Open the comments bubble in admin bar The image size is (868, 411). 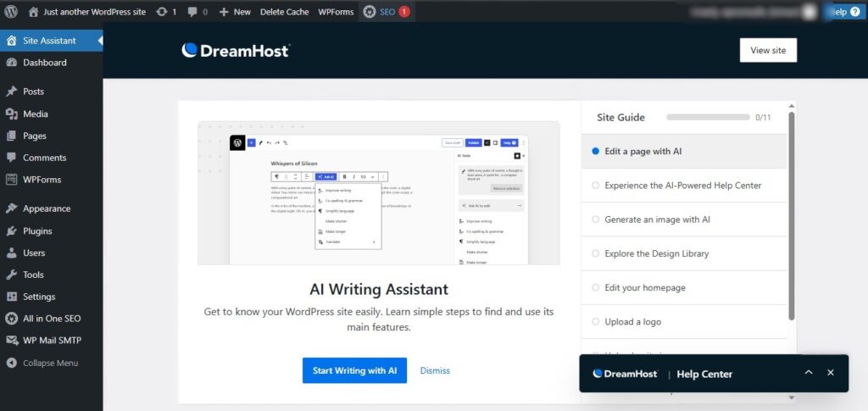(192, 12)
